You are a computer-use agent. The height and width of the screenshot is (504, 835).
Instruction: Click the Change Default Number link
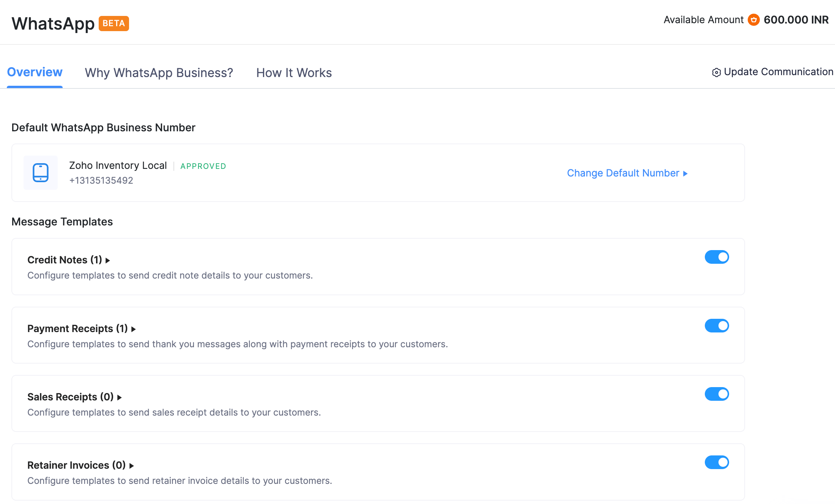[623, 173]
